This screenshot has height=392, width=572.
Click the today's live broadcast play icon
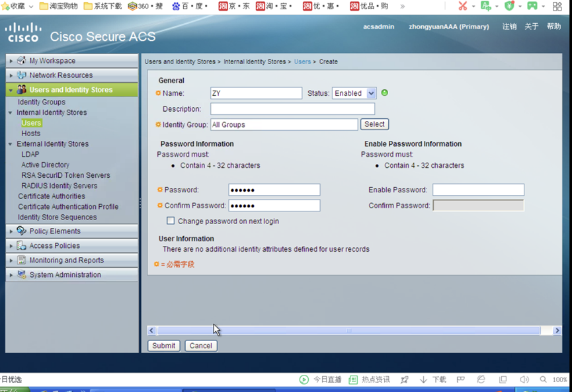pyautogui.click(x=304, y=379)
